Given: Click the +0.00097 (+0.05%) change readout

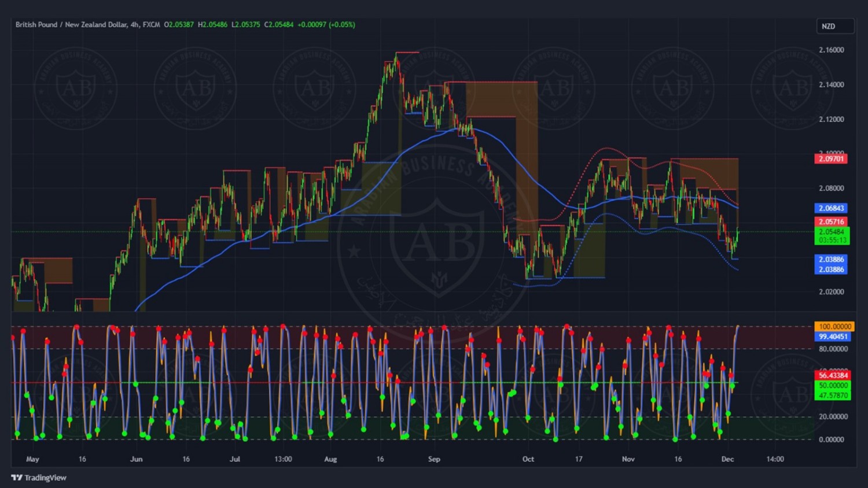Looking at the screenshot, I should pos(326,25).
